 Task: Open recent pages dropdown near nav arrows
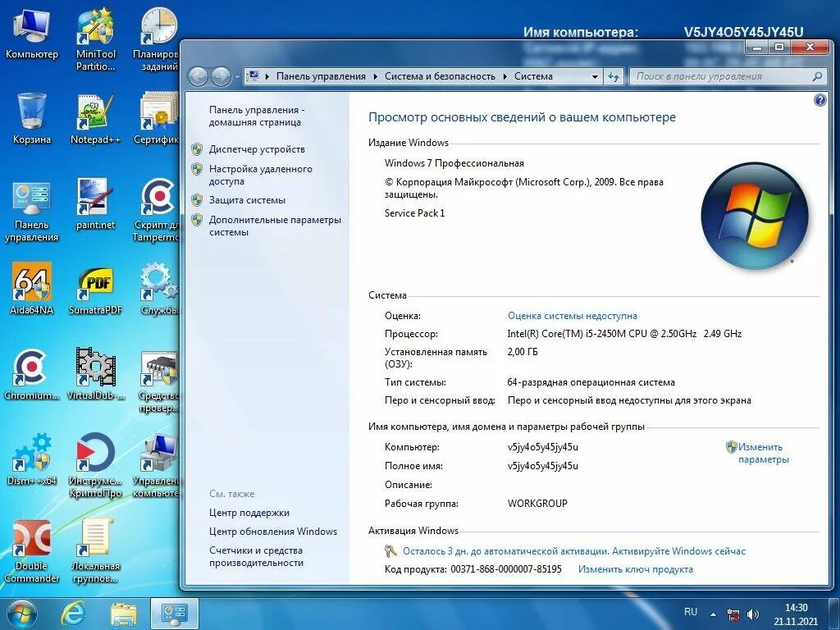[x=237, y=77]
